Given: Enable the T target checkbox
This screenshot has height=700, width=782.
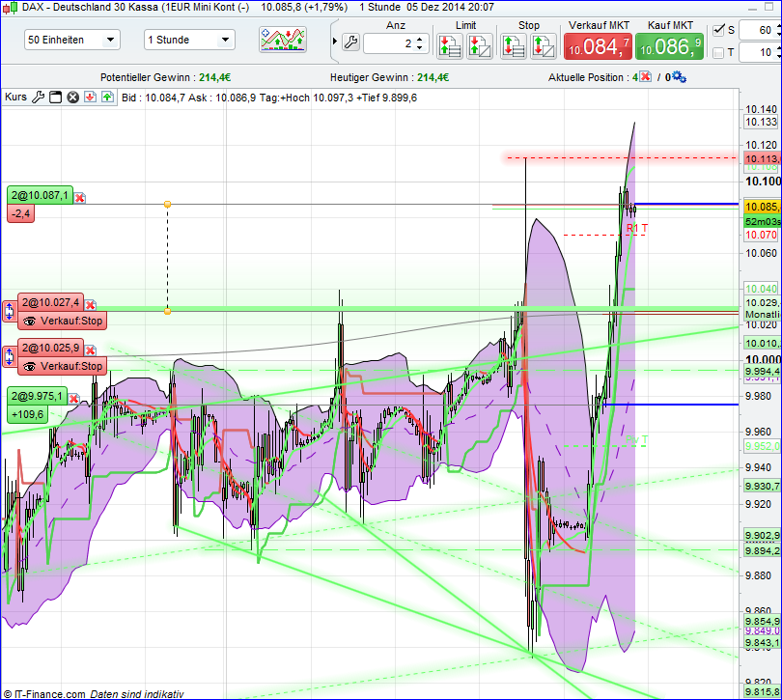Looking at the screenshot, I should [718, 52].
